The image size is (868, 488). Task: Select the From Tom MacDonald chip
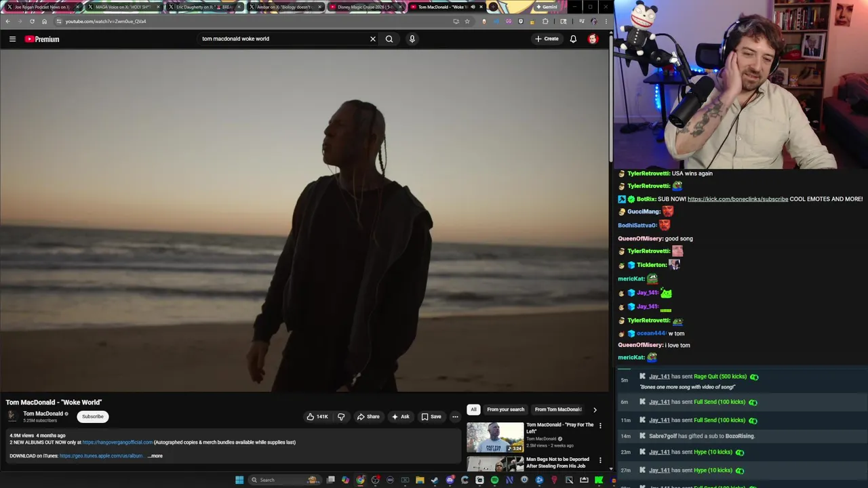[558, 409]
